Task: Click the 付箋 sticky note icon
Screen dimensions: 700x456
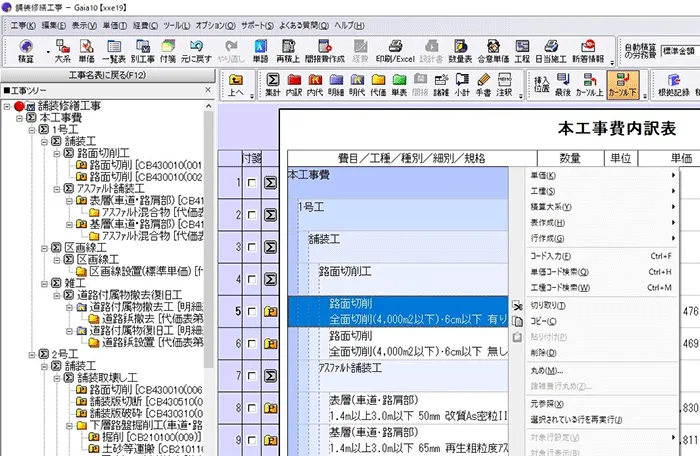Action: coord(168,50)
